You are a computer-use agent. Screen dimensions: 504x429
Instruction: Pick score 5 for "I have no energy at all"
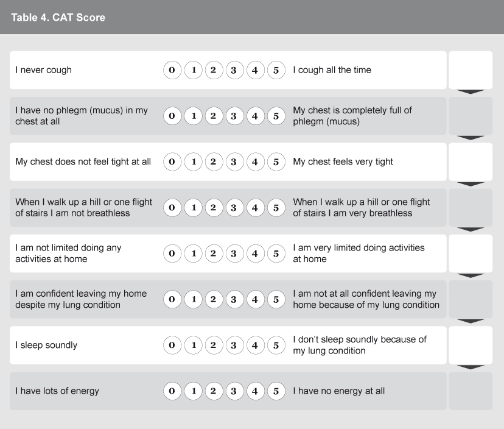276,391
